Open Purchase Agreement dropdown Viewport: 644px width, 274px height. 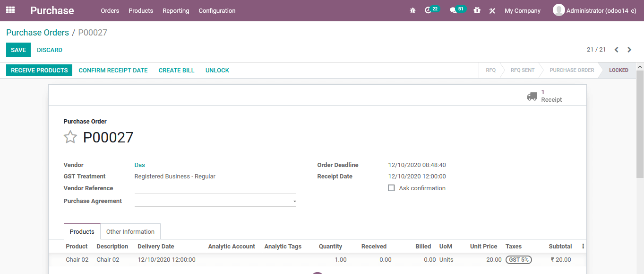[215, 201]
